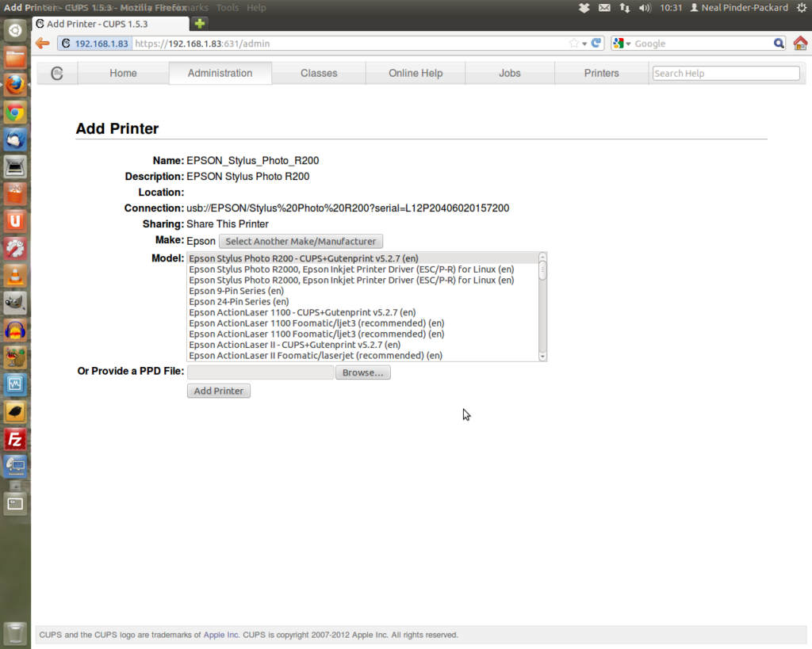This screenshot has width=812, height=649.
Task: Launch Google Chrome from the dock
Action: point(15,113)
